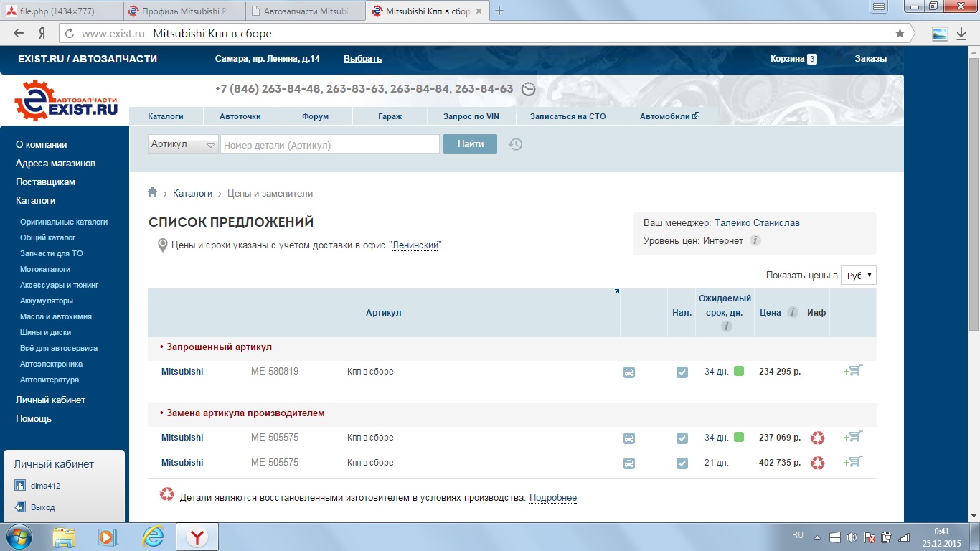Add the 402 735 р. offer to cart

point(853,462)
